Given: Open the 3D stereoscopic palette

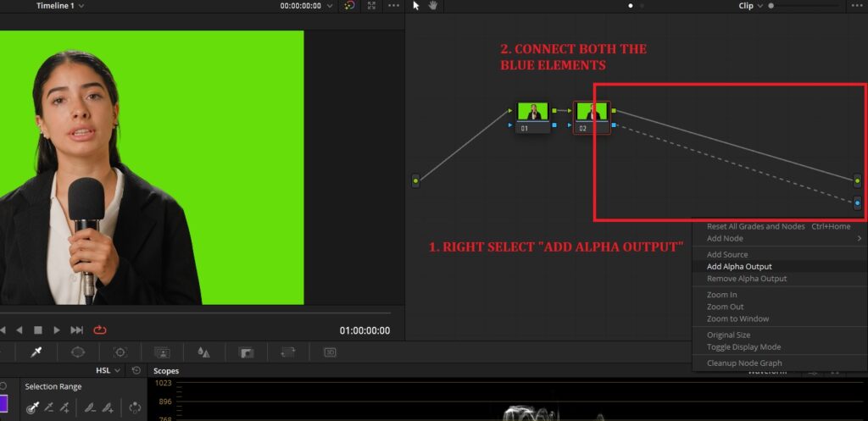Looking at the screenshot, I should 330,352.
